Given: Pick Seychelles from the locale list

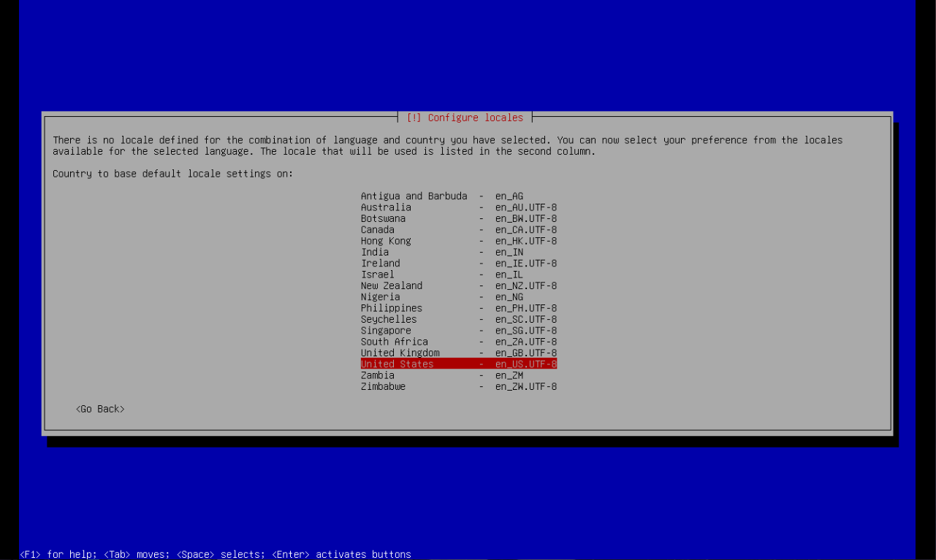Looking at the screenshot, I should click(458, 319).
